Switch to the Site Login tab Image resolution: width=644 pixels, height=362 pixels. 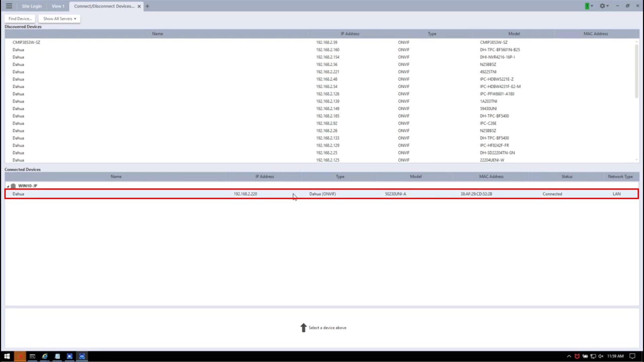coord(32,6)
